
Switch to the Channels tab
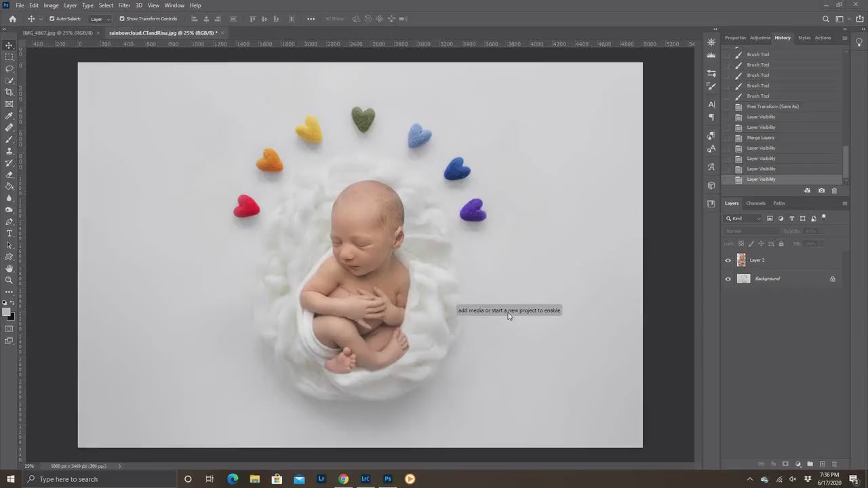point(755,203)
